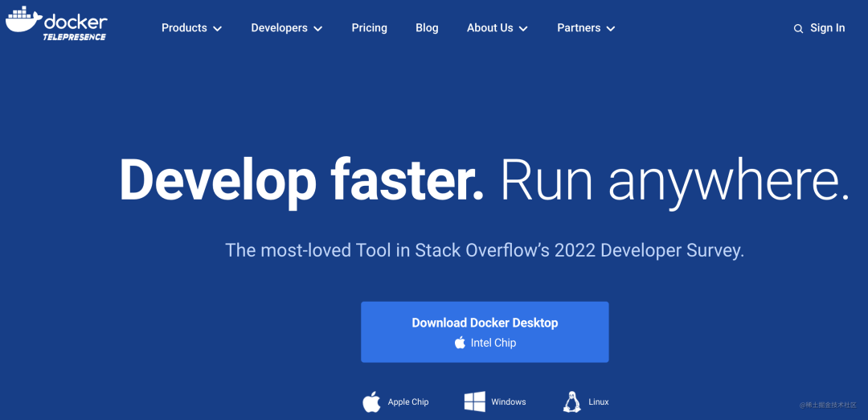Click the Stack Overflow 2022 survey tagline
This screenshot has width=868, height=420.
(485, 250)
